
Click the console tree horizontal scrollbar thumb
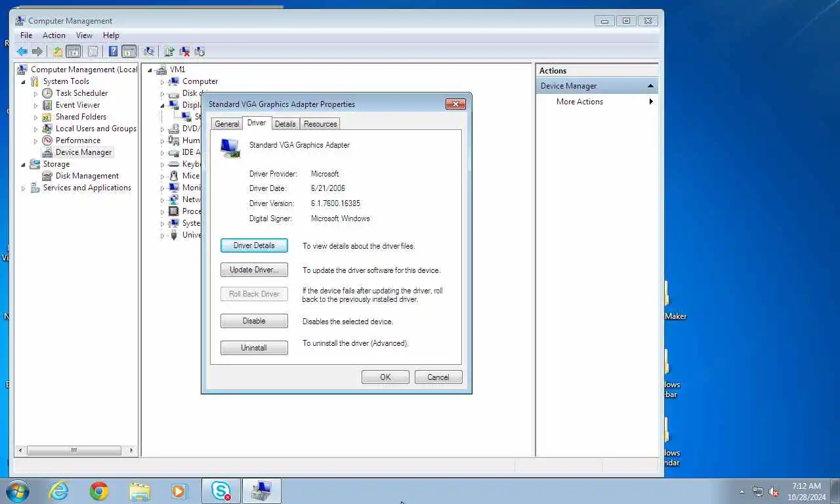73,450
